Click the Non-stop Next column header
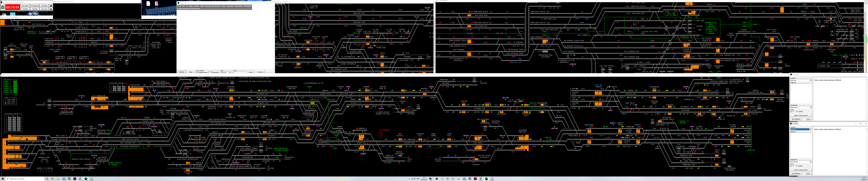This screenshot has height=181, width=868. click(216, 6)
